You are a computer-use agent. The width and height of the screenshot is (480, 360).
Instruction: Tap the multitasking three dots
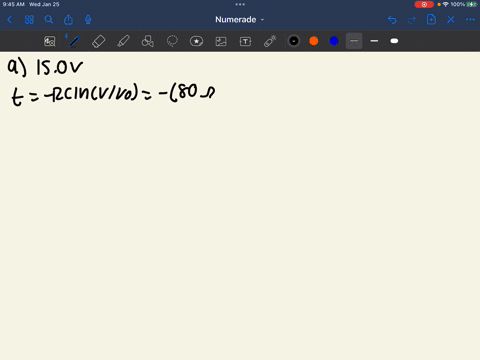click(240, 4)
